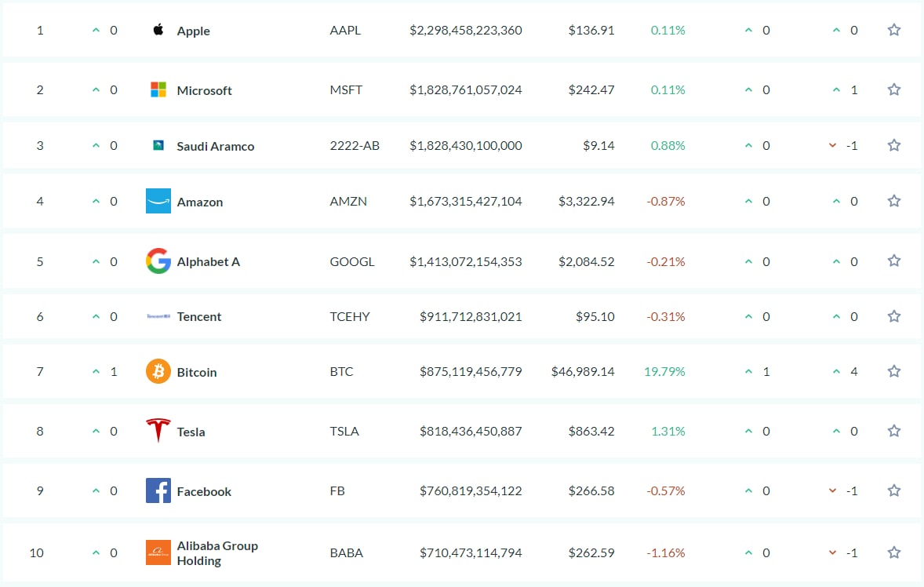Click the Google Alphabet logo icon
The image size is (924, 587).
(x=158, y=261)
